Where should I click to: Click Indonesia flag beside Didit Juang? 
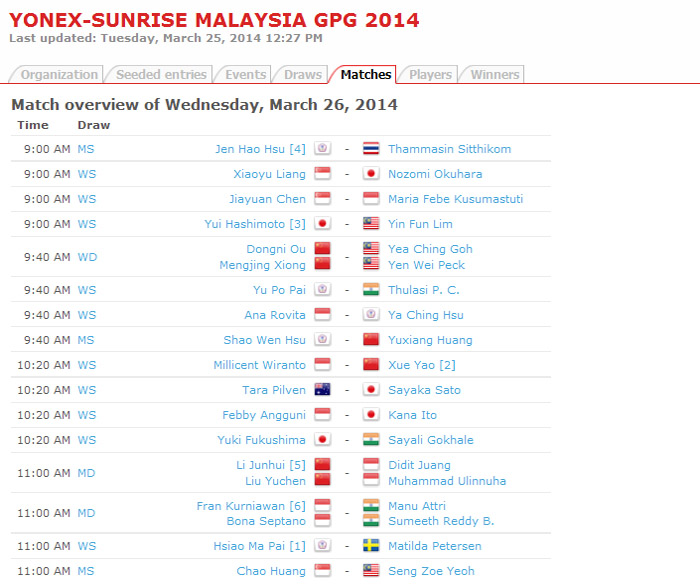pyautogui.click(x=371, y=464)
